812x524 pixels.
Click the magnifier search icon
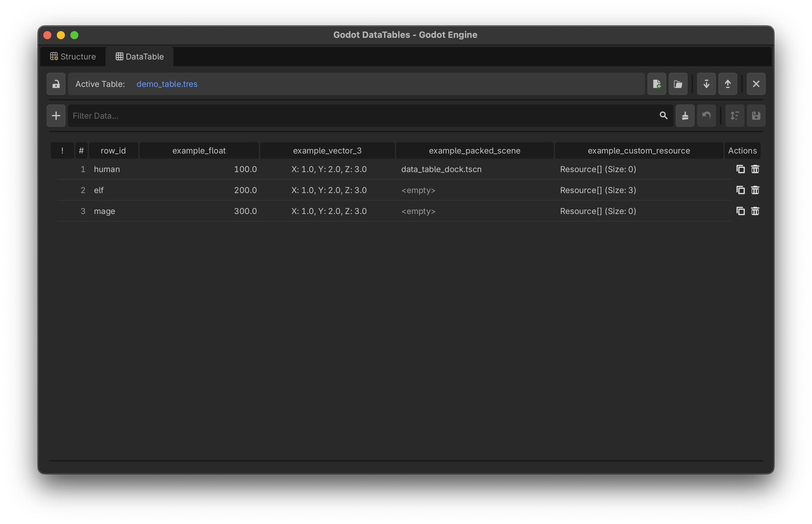pos(663,116)
